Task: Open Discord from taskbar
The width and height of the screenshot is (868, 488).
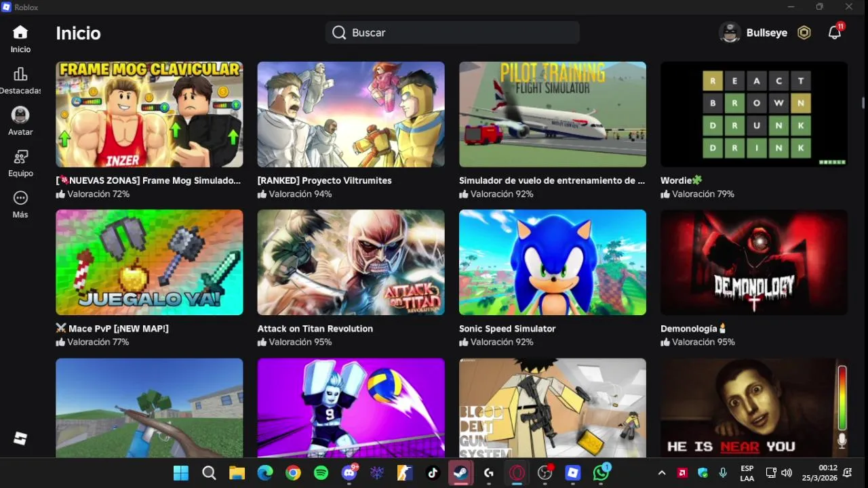Action: point(349,473)
